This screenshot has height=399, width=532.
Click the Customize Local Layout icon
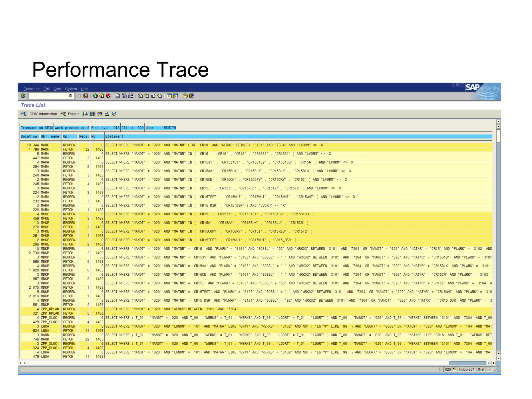[x=192, y=96]
